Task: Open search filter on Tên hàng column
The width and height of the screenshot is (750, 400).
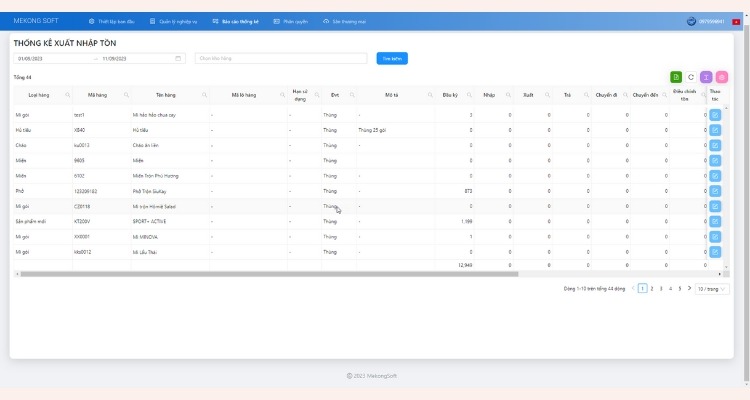Action: 204,95
